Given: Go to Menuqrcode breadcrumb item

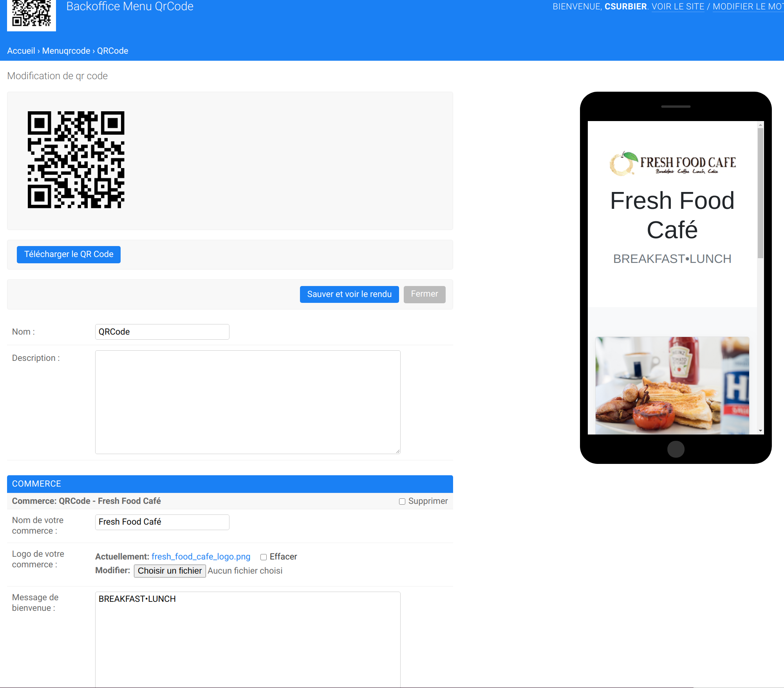Looking at the screenshot, I should click(66, 51).
